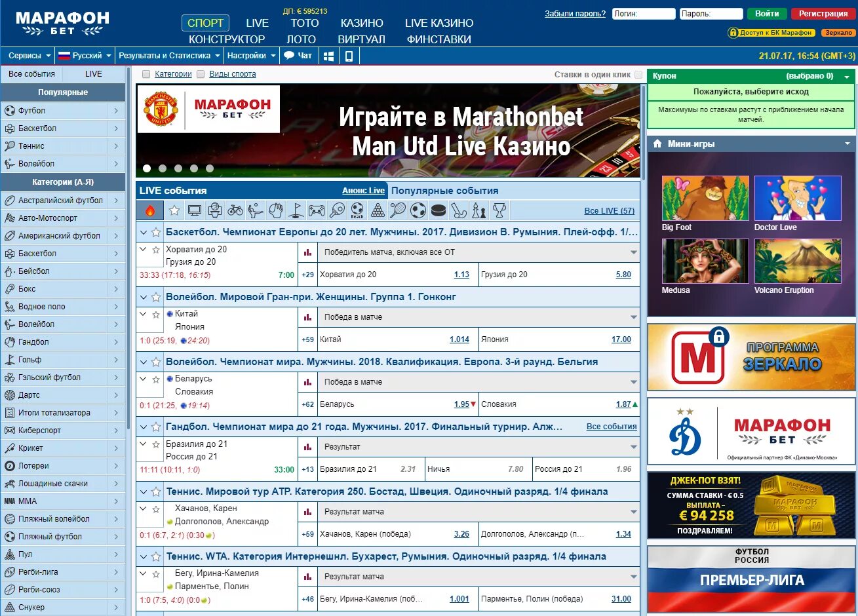Click the Пароль input field
The image size is (858, 616).
(x=711, y=14)
